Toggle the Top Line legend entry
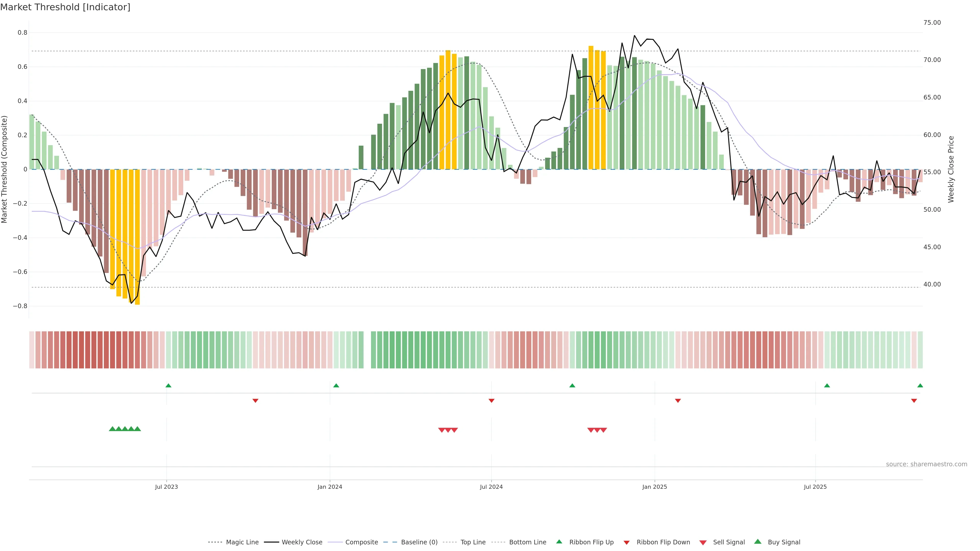Image resolution: width=980 pixels, height=551 pixels. coord(473,542)
